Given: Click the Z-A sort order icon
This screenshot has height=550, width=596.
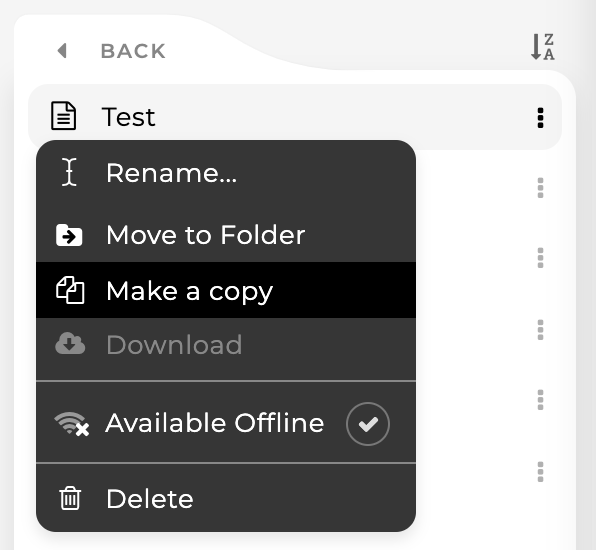Looking at the screenshot, I should tap(542, 47).
